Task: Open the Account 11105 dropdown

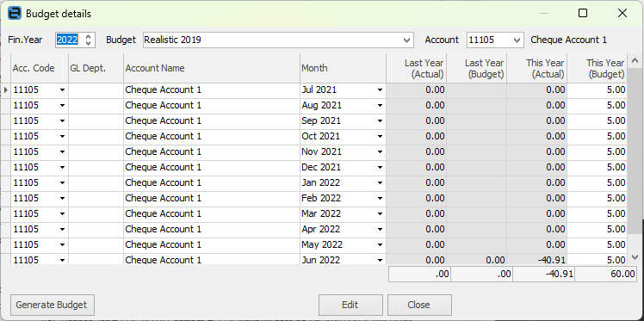Action: (517, 40)
